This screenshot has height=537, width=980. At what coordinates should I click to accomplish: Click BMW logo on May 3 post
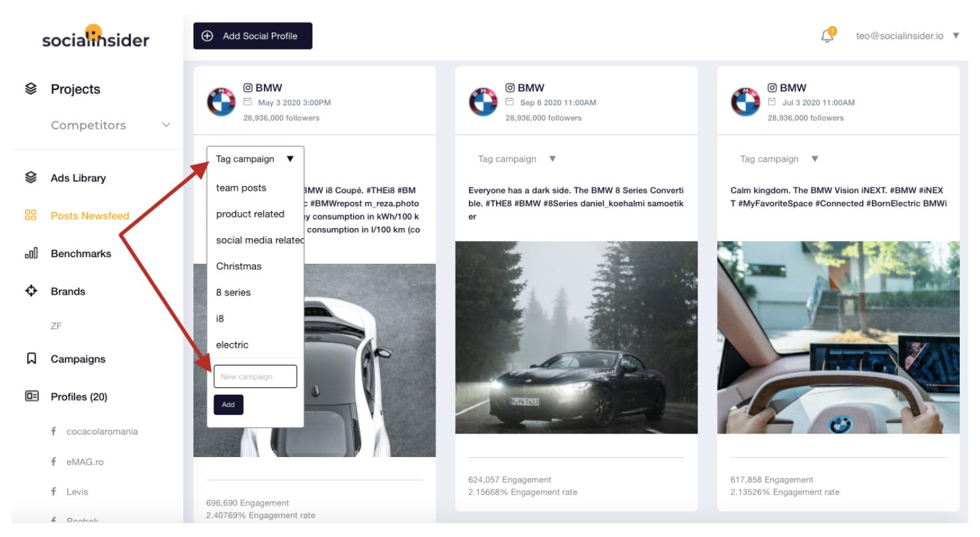point(221,102)
